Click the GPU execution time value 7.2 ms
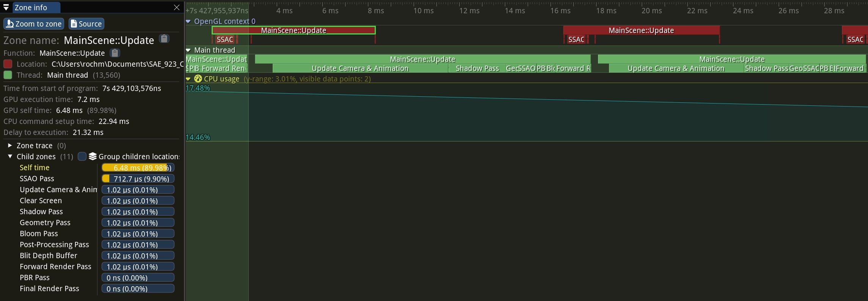 (x=88, y=99)
